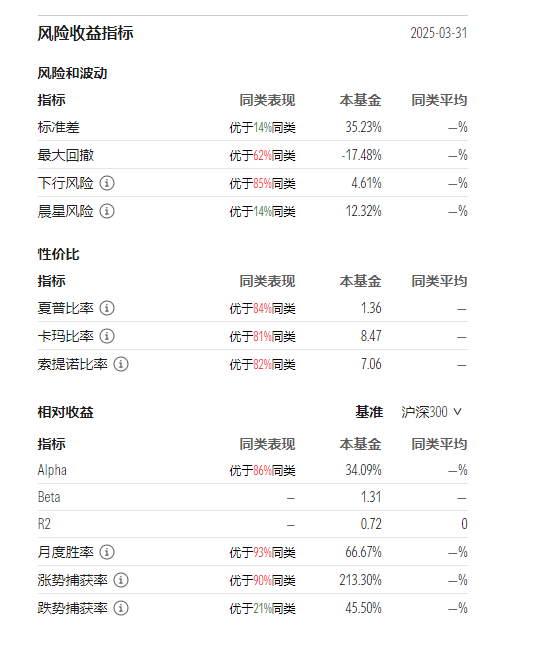Show info for 索提诺比率

pyautogui.click(x=121, y=364)
